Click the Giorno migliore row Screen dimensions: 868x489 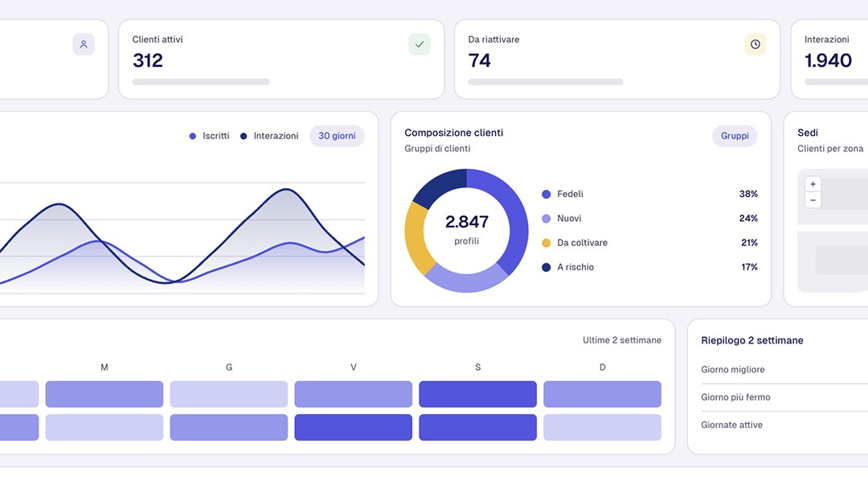coord(784,369)
